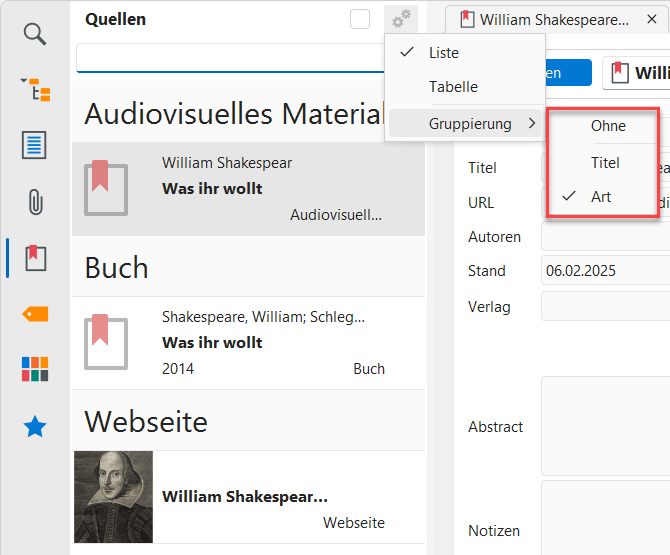670x555 pixels.
Task: Click into the Abstract text box
Action: tap(605, 426)
